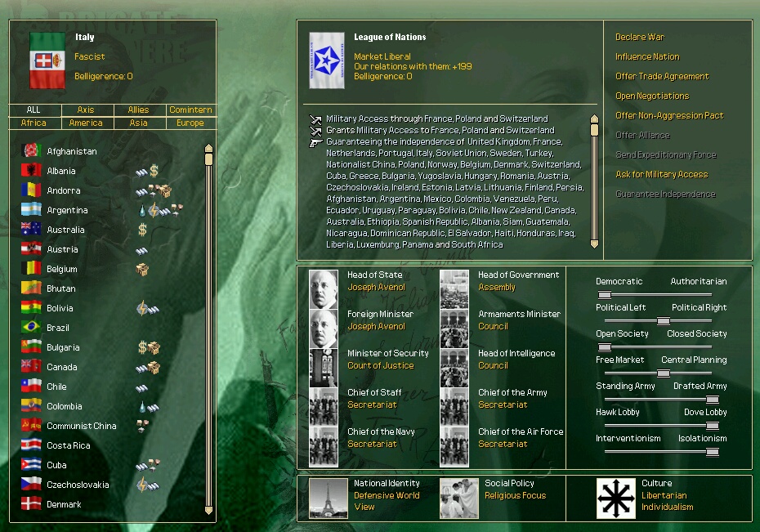Select the Chief of the Air Force portrait
This screenshot has height=532, width=760.
(x=454, y=446)
